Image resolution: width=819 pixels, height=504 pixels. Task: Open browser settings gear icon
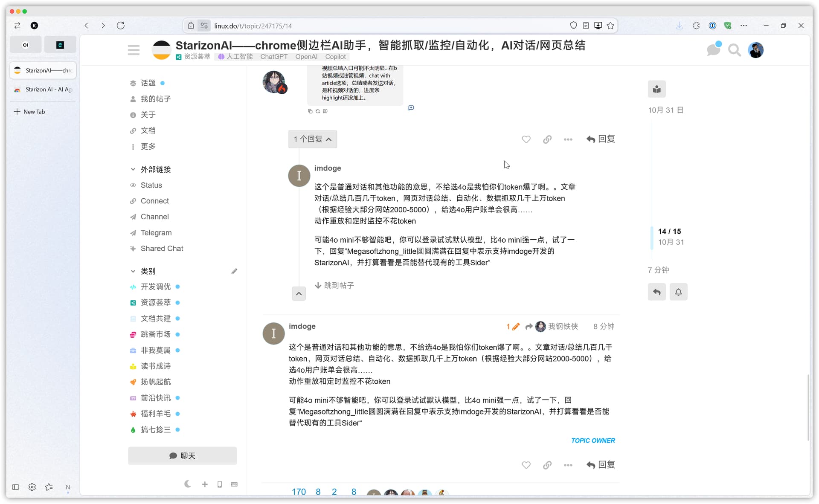click(x=32, y=487)
